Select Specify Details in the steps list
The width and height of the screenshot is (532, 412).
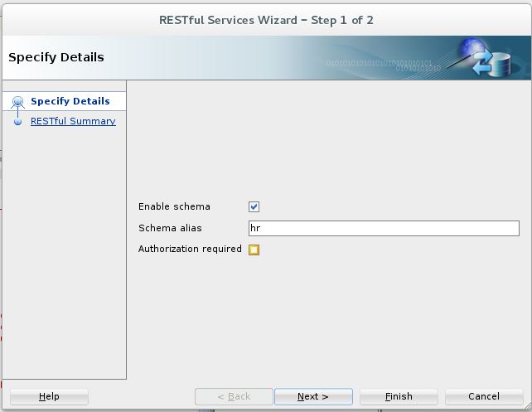70,101
